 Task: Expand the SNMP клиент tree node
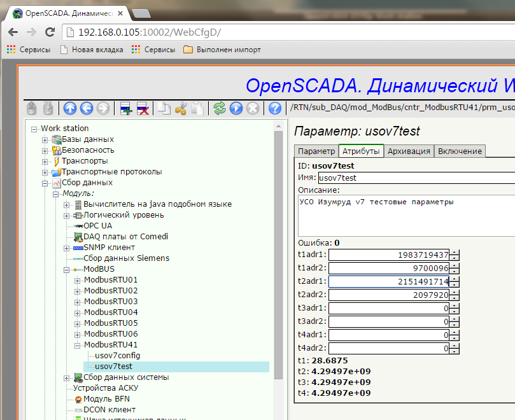click(x=67, y=248)
